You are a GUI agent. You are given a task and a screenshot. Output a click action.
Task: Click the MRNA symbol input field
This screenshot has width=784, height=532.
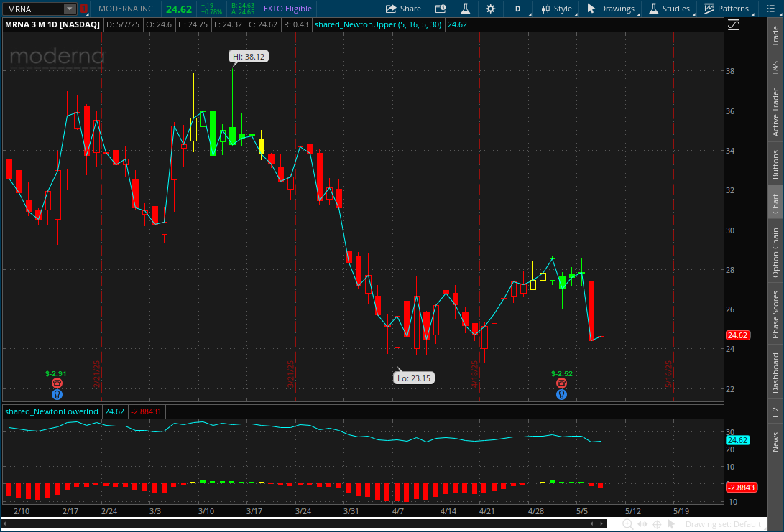(x=33, y=9)
